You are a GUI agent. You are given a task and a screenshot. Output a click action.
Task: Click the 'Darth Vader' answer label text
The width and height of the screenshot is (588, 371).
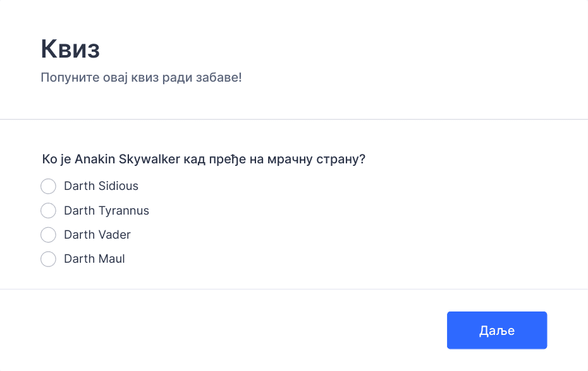(97, 235)
